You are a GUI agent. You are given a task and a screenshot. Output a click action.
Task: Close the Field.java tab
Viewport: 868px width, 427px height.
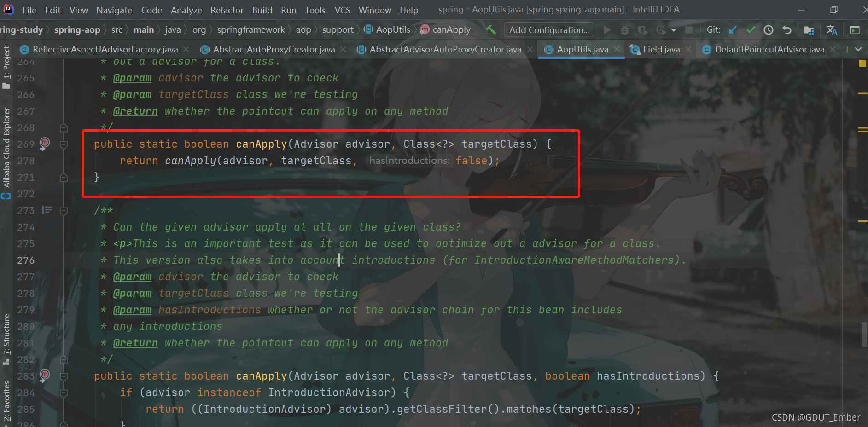(x=688, y=49)
